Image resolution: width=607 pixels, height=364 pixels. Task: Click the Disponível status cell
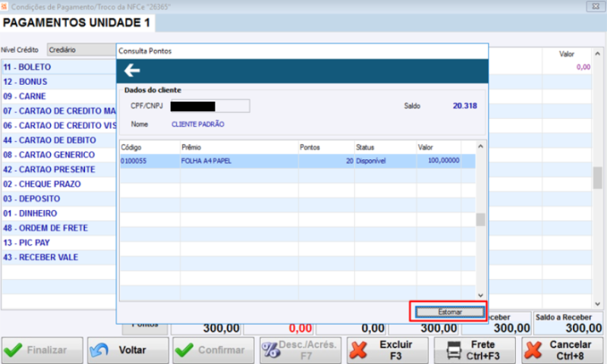click(385, 161)
